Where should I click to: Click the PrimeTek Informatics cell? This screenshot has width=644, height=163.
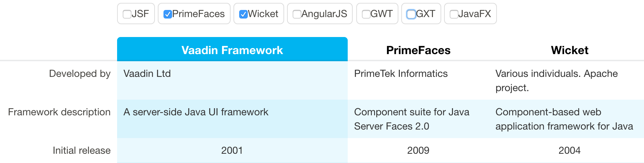point(401,74)
